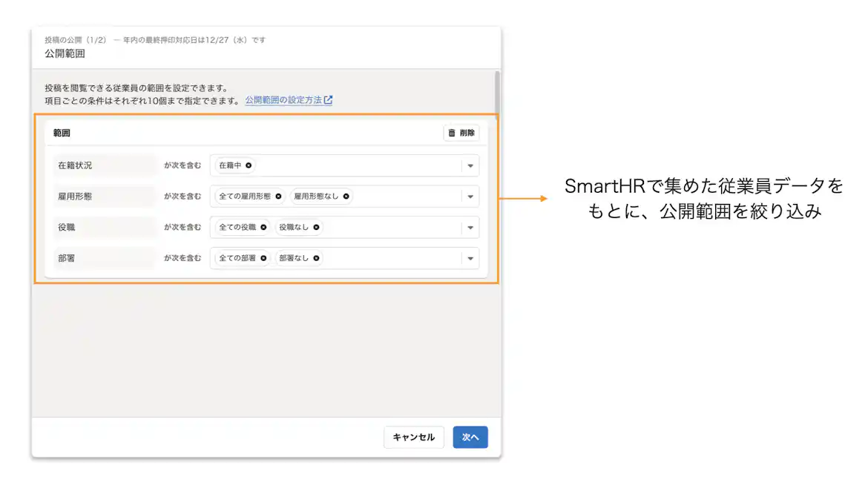Remove the 部署なし condition tag

(318, 258)
